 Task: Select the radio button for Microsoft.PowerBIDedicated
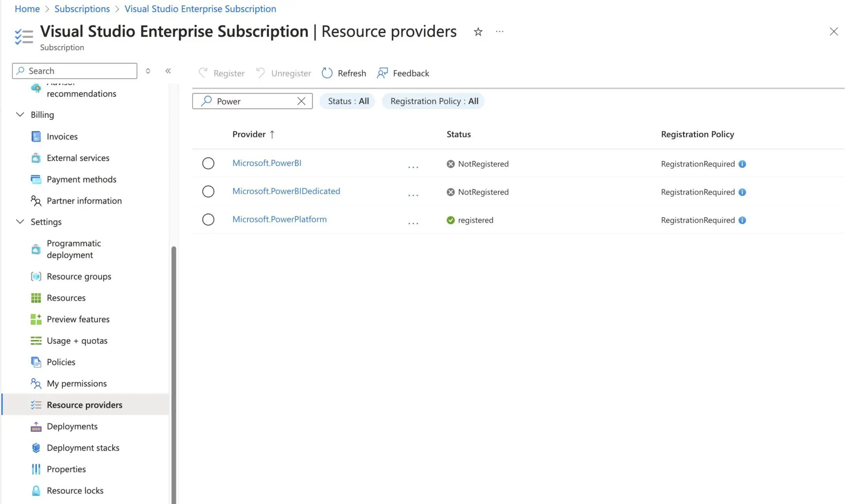coord(208,192)
